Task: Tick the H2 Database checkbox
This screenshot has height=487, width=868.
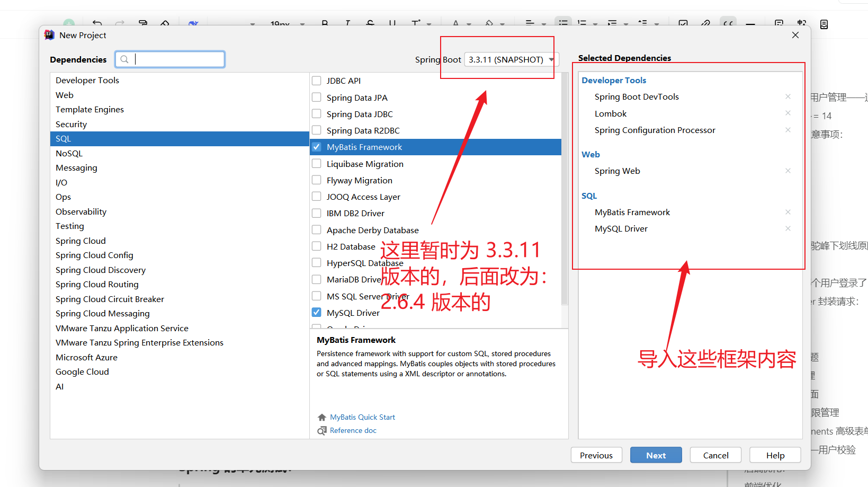Action: (317, 246)
